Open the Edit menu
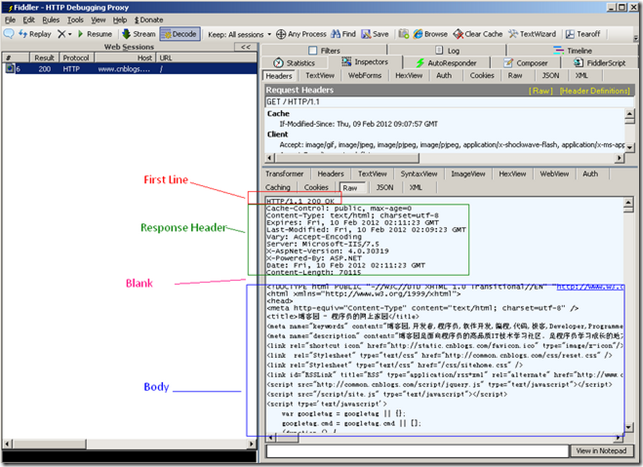 (x=29, y=20)
